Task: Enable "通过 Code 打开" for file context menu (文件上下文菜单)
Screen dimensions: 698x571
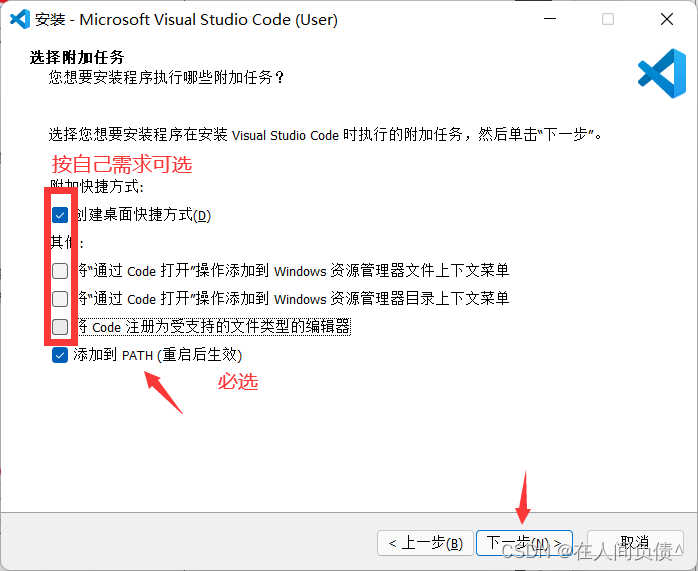Action: pyautogui.click(x=60, y=271)
